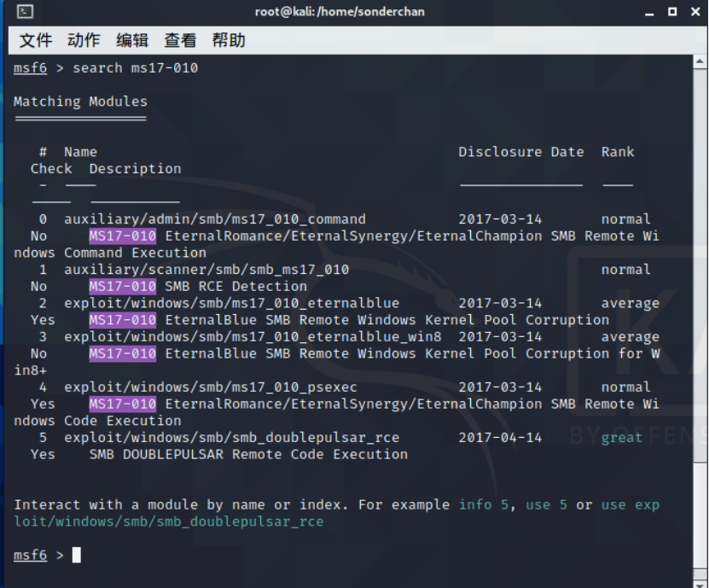Image resolution: width=709 pixels, height=588 pixels.
Task: Click the 'search ms17-010' command text
Action: pos(135,68)
